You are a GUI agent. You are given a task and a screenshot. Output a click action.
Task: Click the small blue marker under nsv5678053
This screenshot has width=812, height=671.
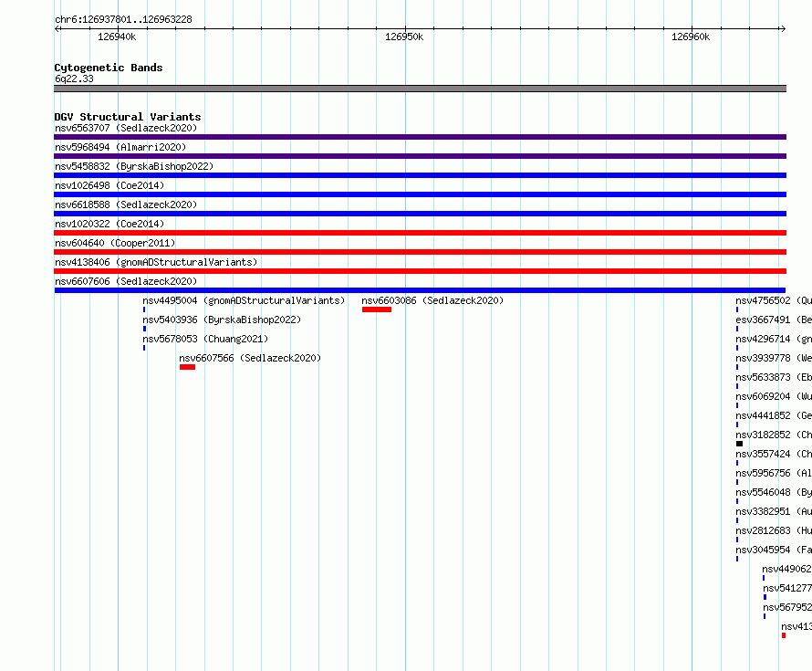point(144,348)
